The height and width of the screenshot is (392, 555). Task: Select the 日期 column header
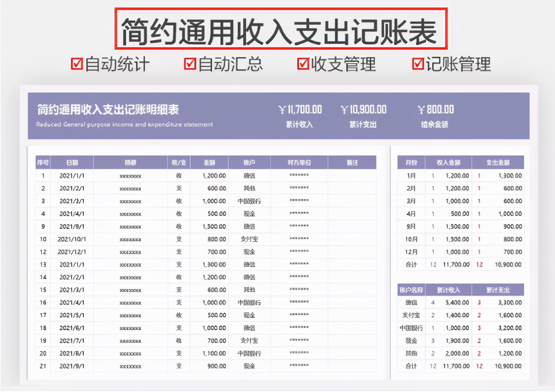point(72,162)
